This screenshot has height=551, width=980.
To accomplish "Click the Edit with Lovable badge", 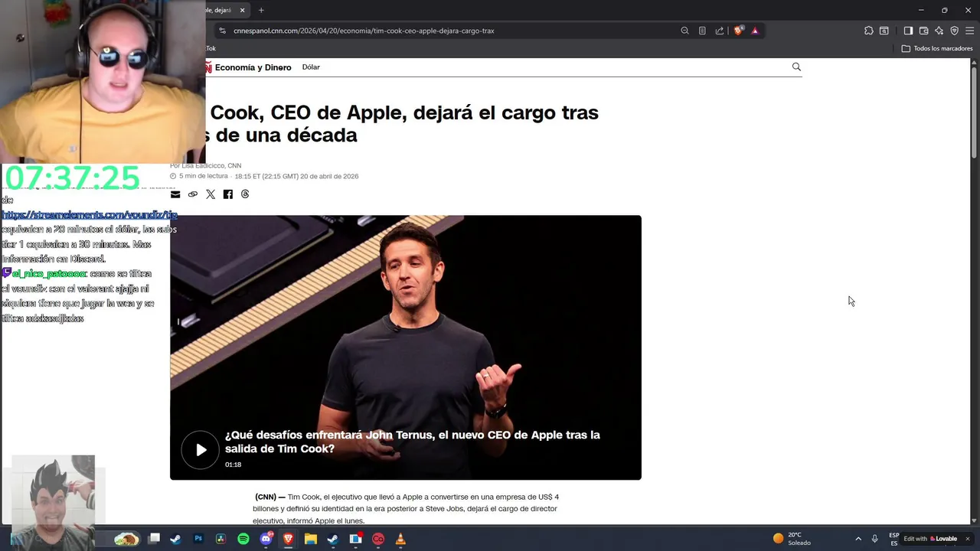I will click(x=930, y=539).
